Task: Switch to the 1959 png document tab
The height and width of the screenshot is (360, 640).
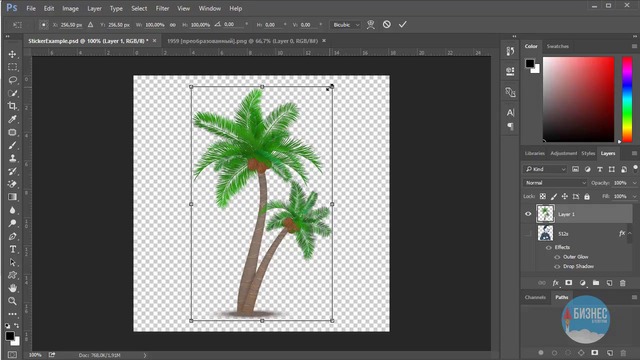Action: (242, 41)
